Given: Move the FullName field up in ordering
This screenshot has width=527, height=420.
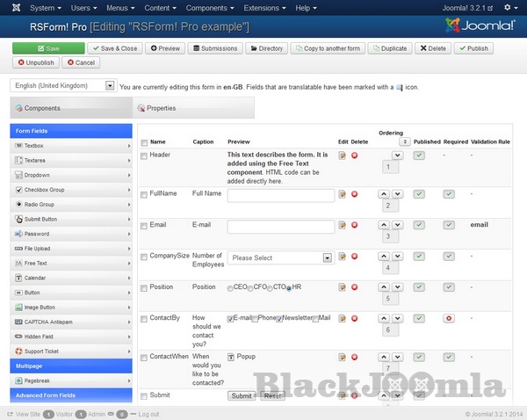Looking at the screenshot, I should [384, 194].
